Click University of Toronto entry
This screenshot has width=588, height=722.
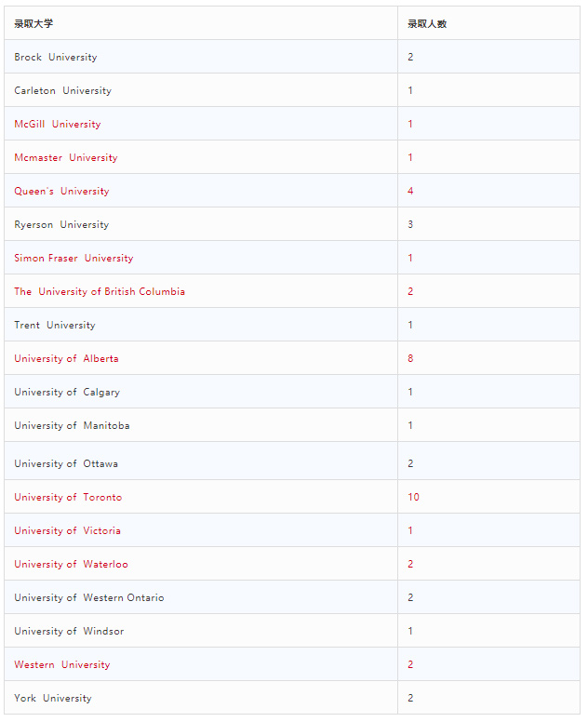(x=68, y=497)
